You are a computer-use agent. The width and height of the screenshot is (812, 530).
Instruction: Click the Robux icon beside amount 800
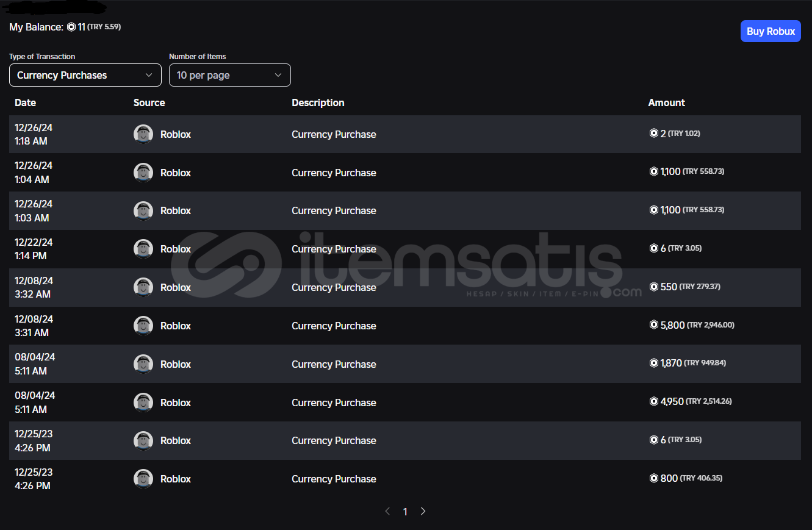[x=653, y=478]
